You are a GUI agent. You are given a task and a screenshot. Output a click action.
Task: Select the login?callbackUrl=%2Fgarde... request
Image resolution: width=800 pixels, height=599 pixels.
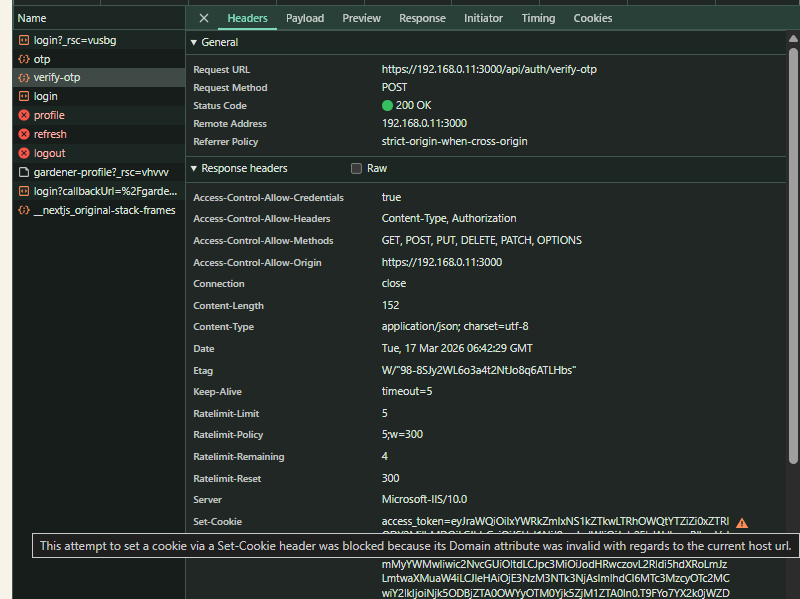[x=99, y=191]
